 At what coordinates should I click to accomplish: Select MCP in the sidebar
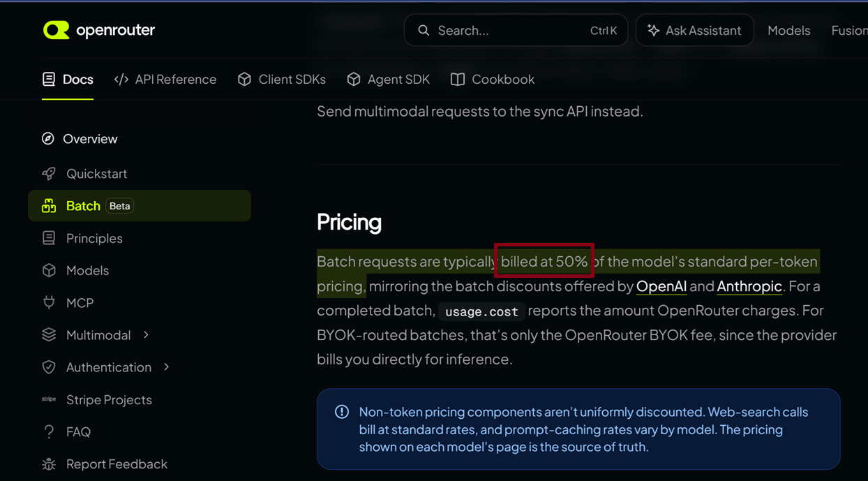pos(140,303)
